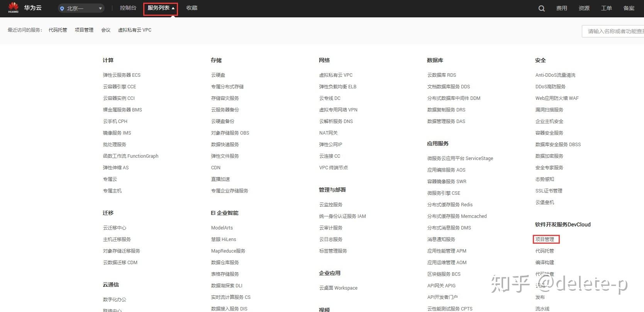The image size is (644, 312).
Task: Open 云硬盘 under storage
Action: (218, 75)
